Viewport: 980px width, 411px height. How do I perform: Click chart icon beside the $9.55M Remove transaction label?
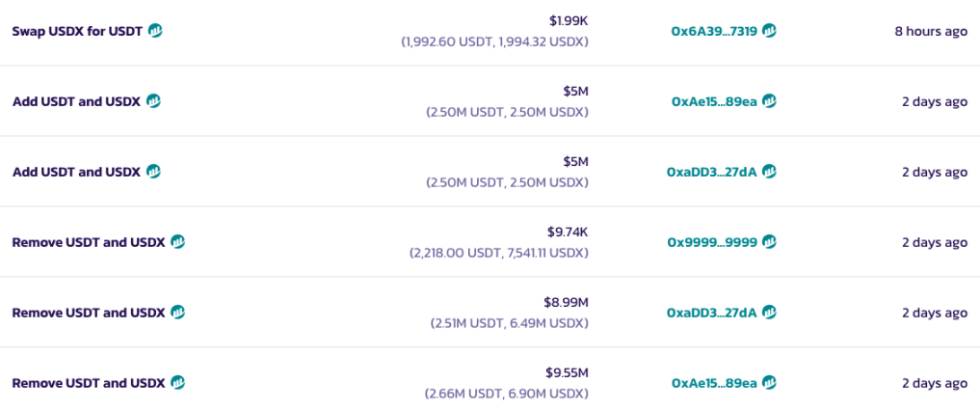[177, 382]
